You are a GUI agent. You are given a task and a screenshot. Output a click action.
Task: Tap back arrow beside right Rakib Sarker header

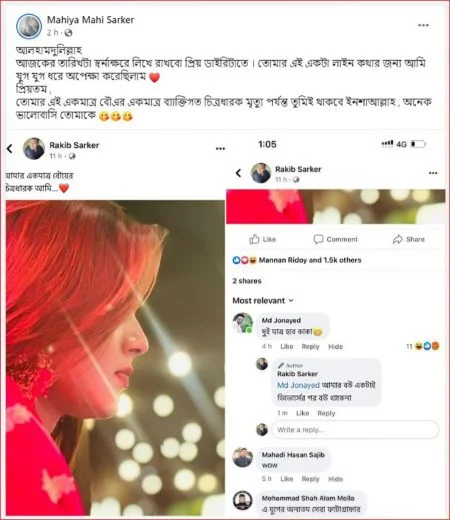[238, 173]
